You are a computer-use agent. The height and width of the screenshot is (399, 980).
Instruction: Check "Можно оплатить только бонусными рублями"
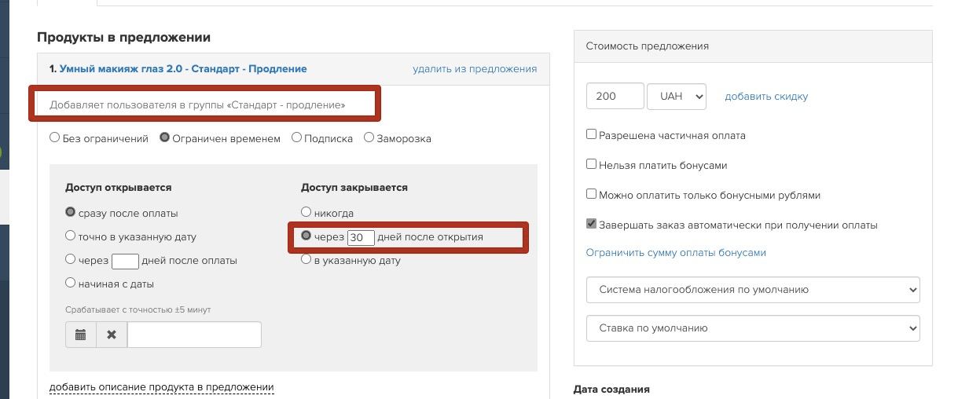(591, 194)
